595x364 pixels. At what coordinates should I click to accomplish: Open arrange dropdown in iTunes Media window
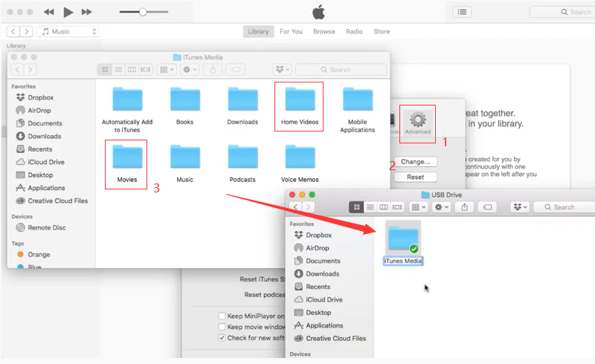tap(167, 70)
